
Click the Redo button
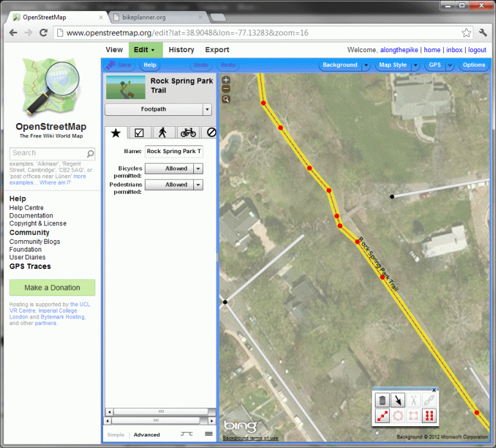click(x=228, y=65)
